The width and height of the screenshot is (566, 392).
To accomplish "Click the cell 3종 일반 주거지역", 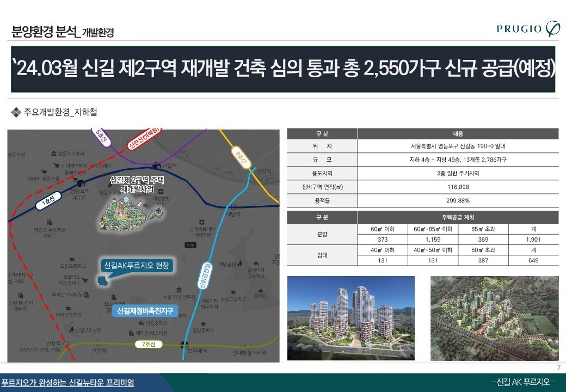I will (x=458, y=173).
